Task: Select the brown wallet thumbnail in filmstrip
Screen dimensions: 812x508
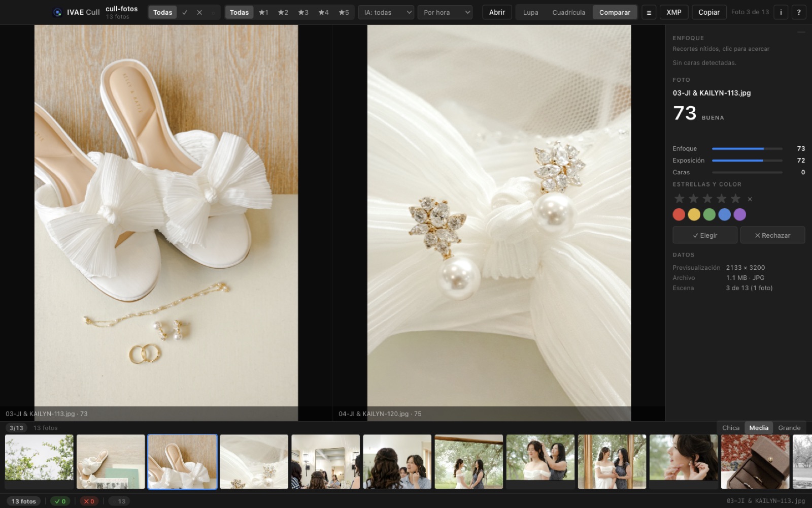Action: pyautogui.click(x=755, y=462)
